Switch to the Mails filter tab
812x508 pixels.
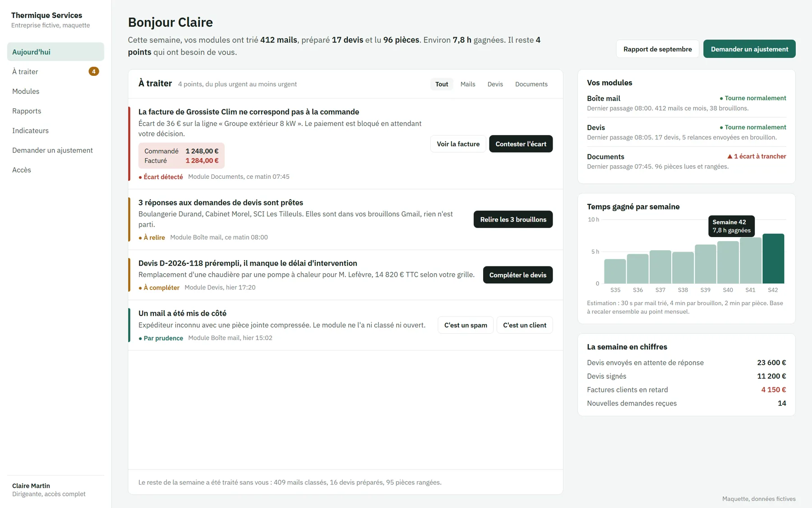click(x=468, y=84)
